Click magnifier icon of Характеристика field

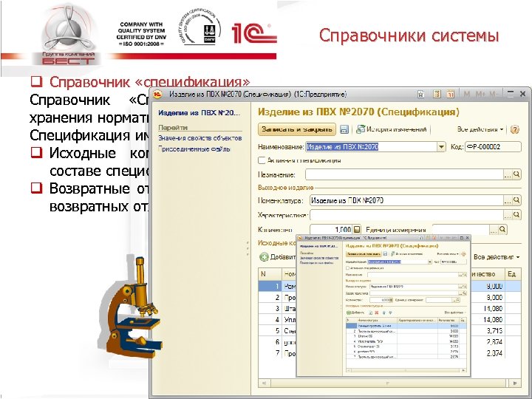pos(516,215)
